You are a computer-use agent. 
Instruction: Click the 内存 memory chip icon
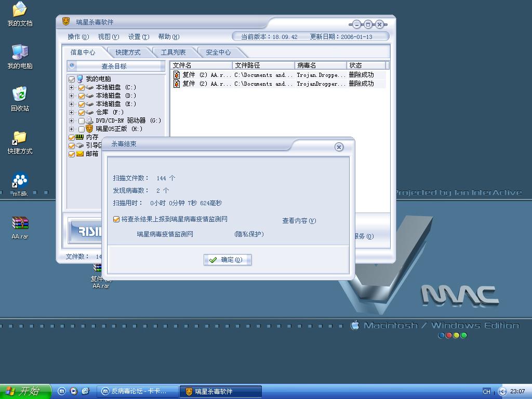[x=79, y=137]
